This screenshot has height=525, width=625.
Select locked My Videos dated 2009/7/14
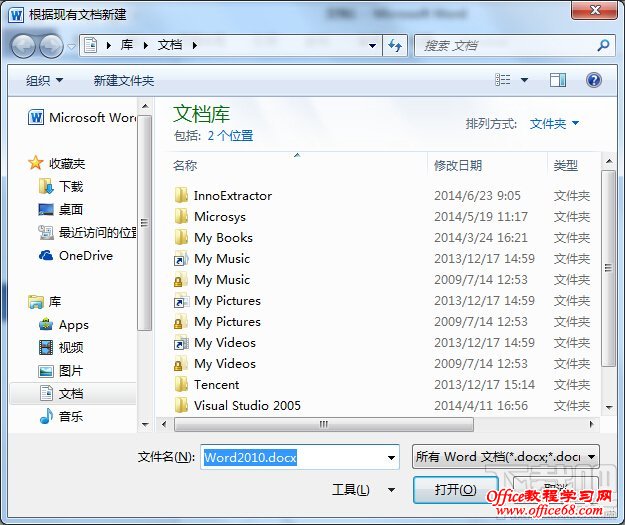(x=215, y=364)
